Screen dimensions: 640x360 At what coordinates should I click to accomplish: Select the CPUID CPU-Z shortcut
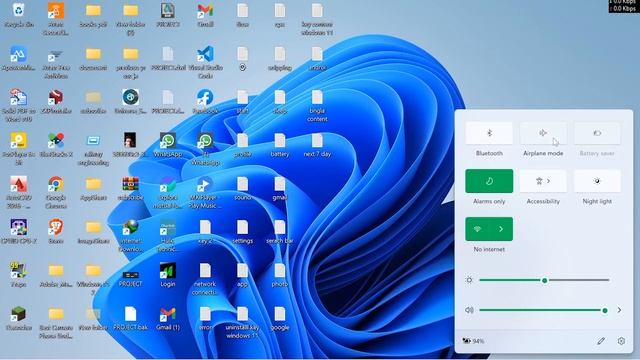pyautogui.click(x=18, y=231)
